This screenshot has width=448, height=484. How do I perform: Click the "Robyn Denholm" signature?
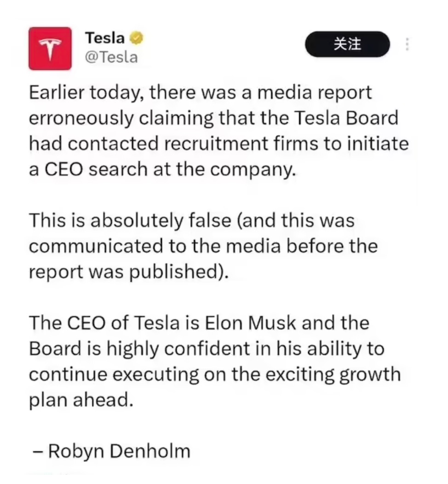click(x=118, y=450)
